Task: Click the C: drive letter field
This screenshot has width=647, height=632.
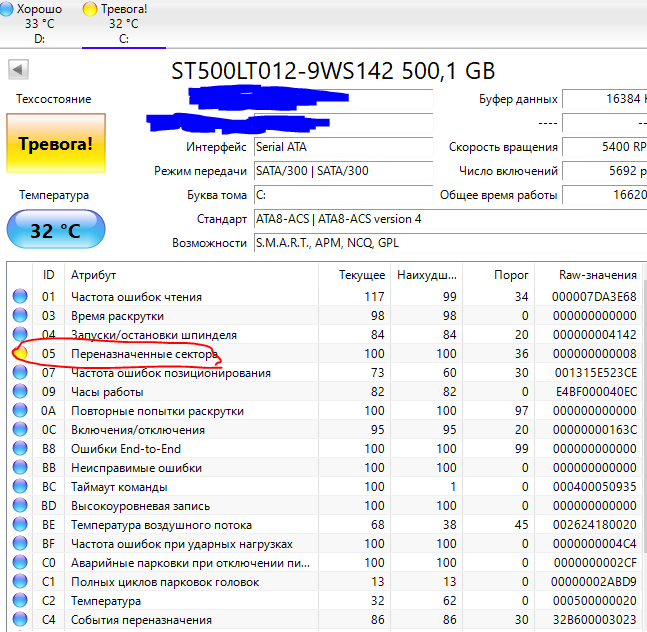Action: coord(343,195)
